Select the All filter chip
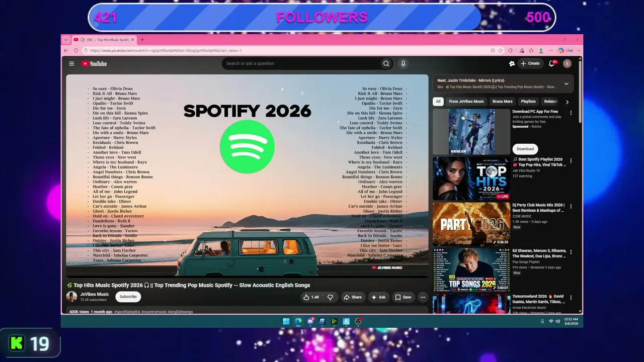This screenshot has width=644, height=362. (x=438, y=102)
